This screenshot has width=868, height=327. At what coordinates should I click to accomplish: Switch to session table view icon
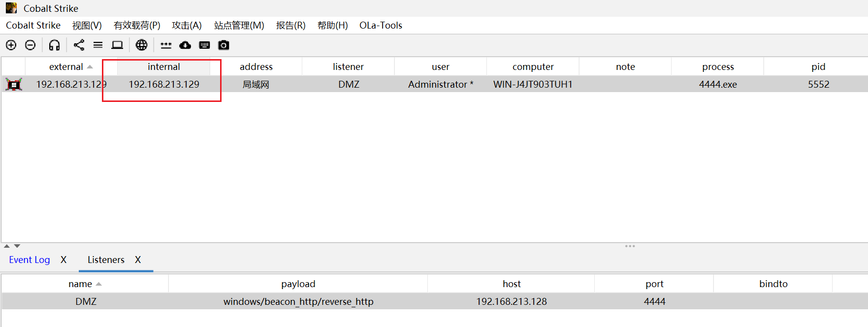98,45
